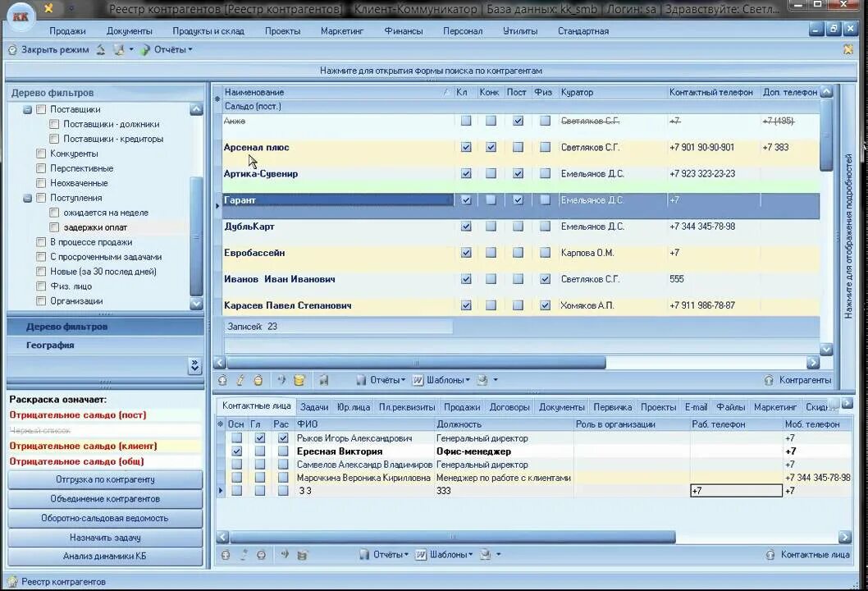Open the Финансы menu

pyautogui.click(x=404, y=31)
